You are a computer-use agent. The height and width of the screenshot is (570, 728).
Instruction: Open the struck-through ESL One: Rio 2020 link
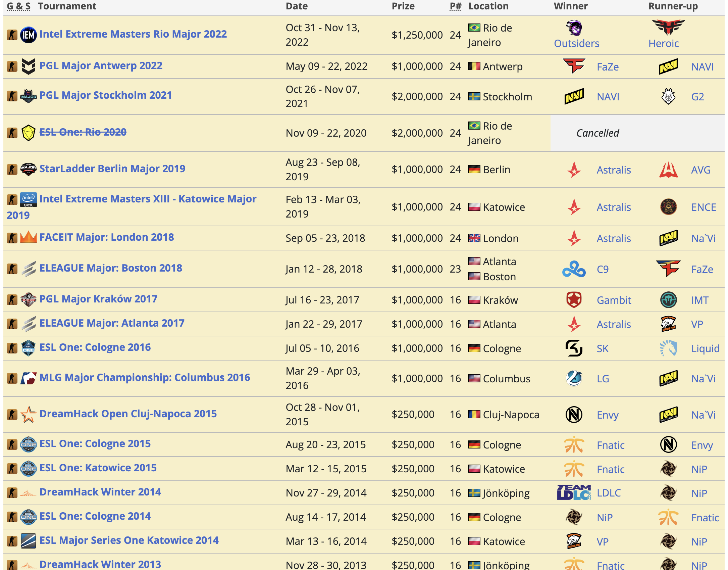pyautogui.click(x=83, y=132)
